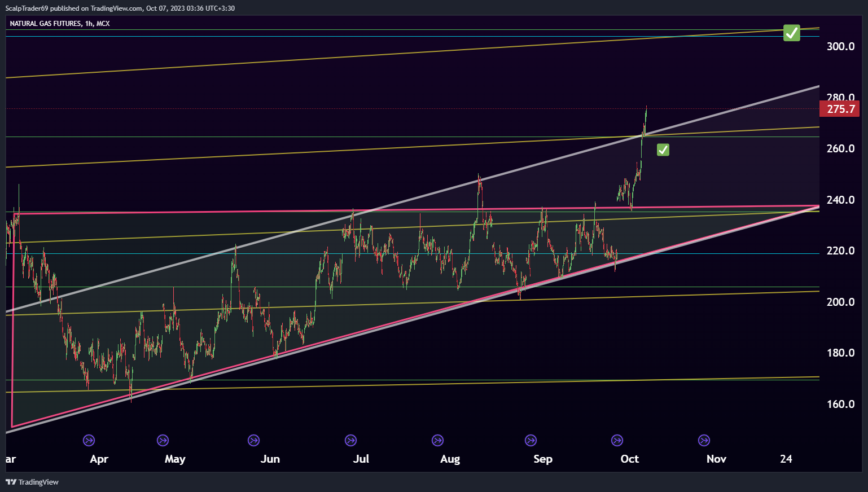The width and height of the screenshot is (868, 492).
Task: Click the Nov label on time axis
Action: [x=716, y=459]
